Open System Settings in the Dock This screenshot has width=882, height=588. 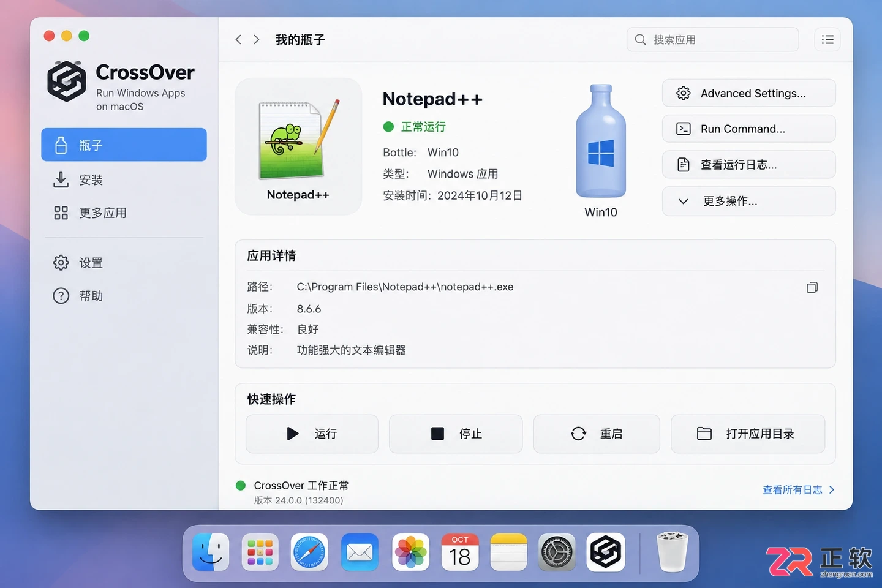[557, 552]
